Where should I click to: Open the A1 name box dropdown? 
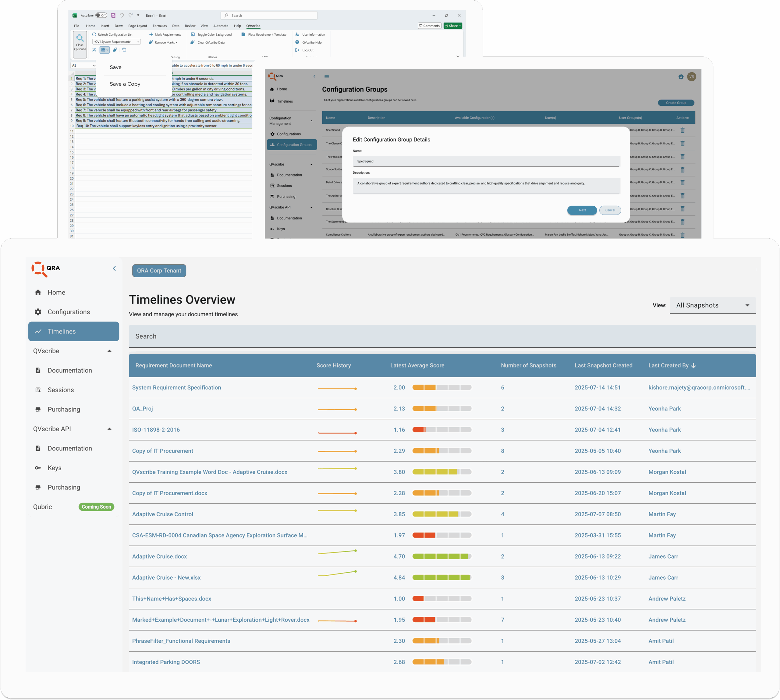click(94, 66)
